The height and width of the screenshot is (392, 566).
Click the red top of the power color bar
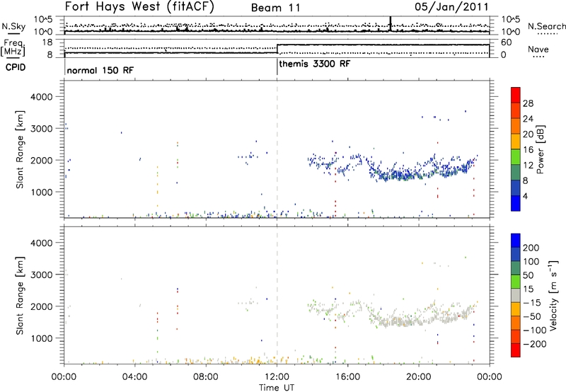516,95
